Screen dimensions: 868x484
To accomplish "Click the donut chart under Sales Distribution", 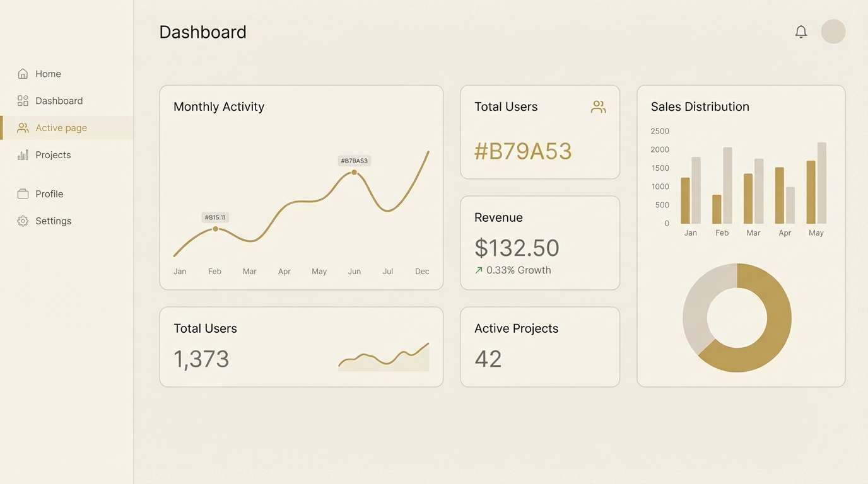I will pyautogui.click(x=737, y=317).
